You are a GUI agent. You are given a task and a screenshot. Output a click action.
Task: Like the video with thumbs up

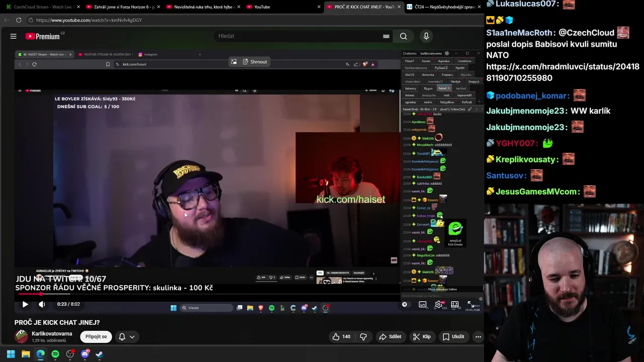(x=342, y=337)
